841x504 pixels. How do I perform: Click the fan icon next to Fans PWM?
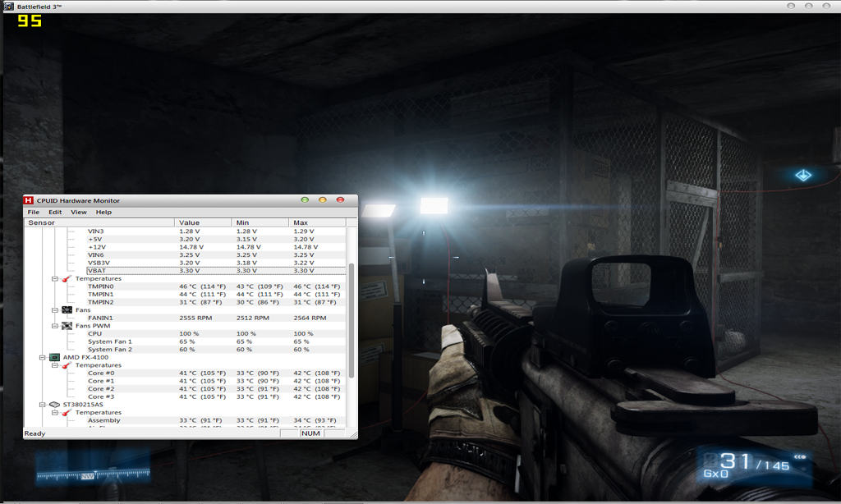click(x=67, y=325)
